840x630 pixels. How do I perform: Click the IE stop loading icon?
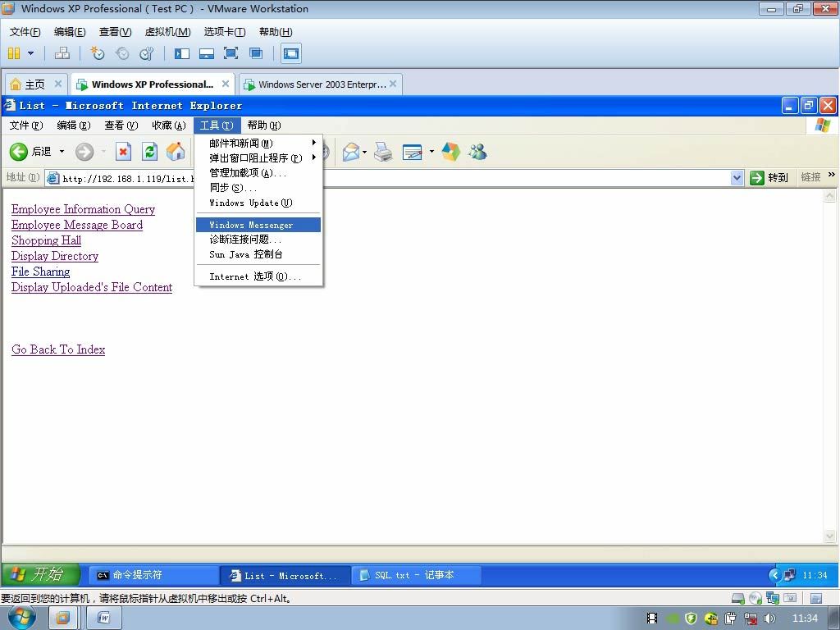pyautogui.click(x=123, y=152)
